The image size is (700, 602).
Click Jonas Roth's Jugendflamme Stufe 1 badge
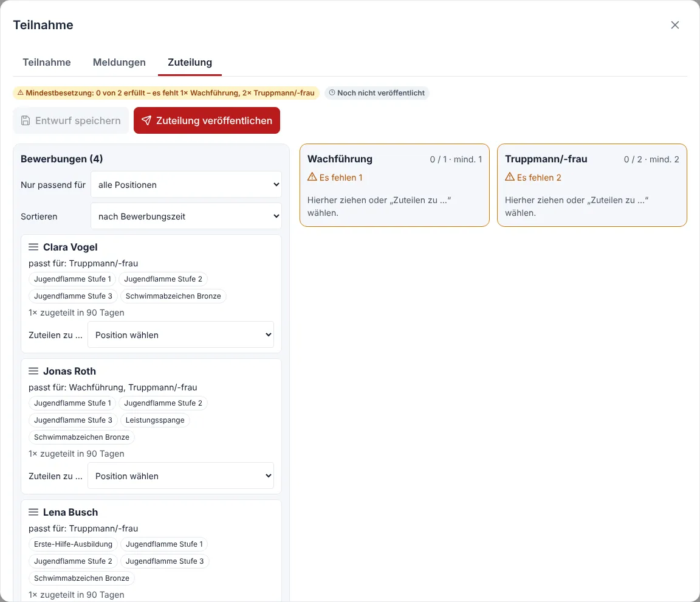point(73,403)
